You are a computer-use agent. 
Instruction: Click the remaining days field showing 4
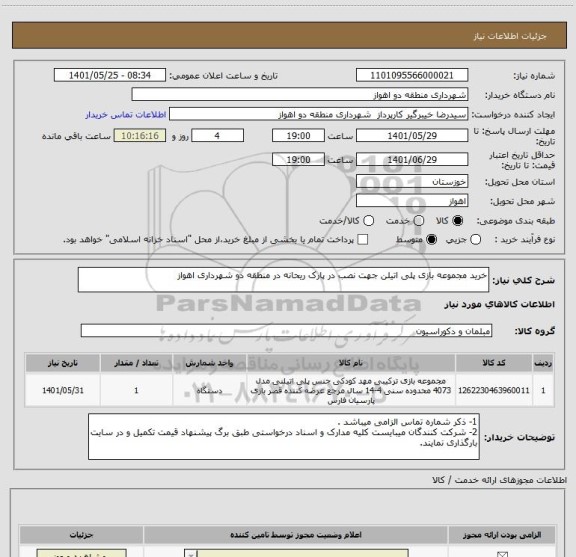(x=217, y=136)
